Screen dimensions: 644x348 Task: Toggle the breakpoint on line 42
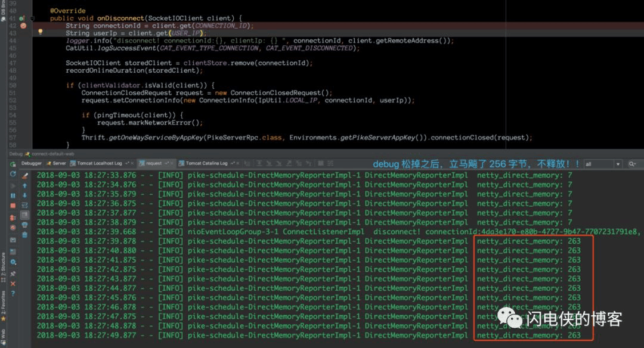[x=23, y=26]
